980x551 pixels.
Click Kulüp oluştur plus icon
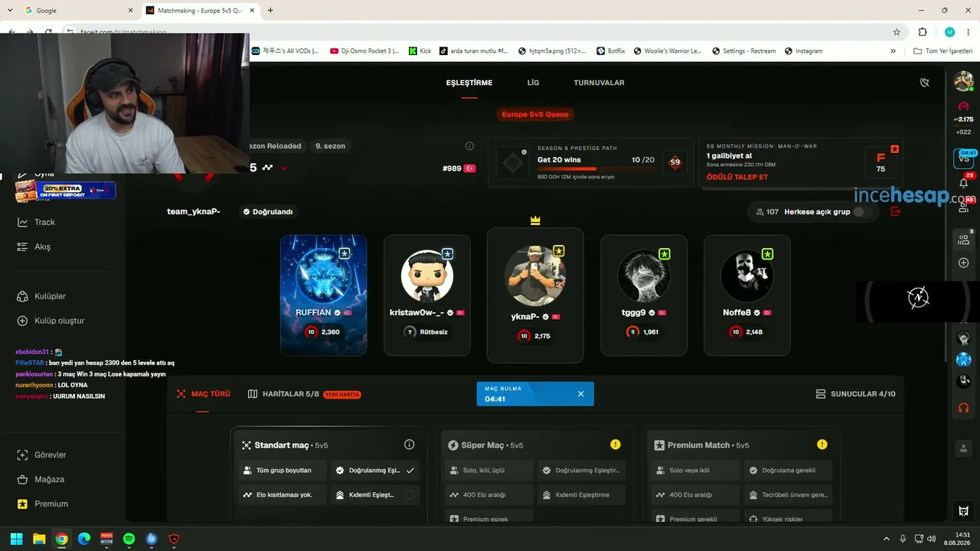coord(22,321)
